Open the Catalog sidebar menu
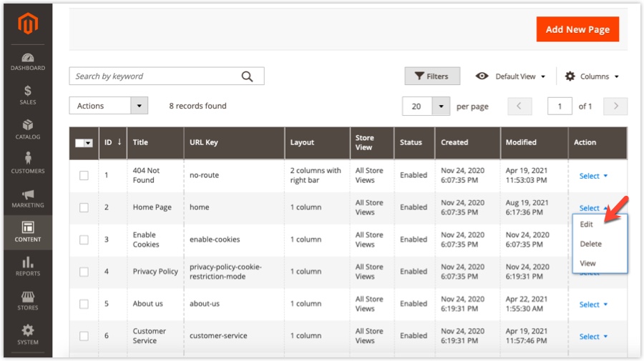The width and height of the screenshot is (644, 361). pos(28,129)
